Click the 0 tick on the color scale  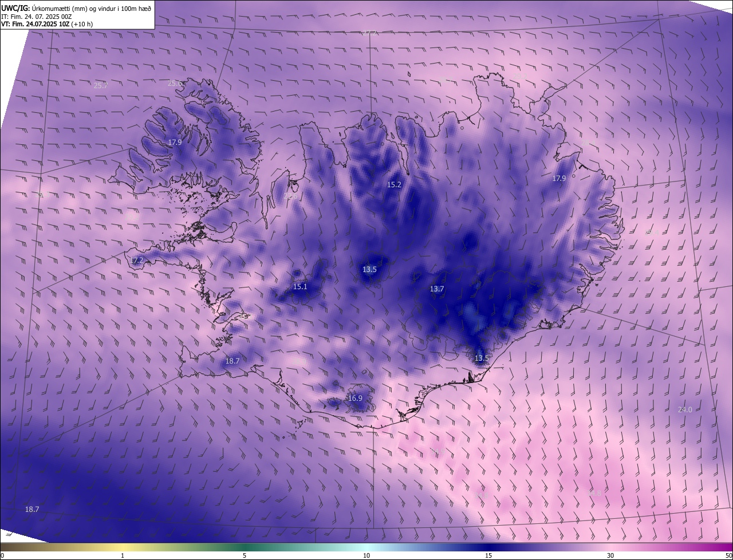(x=2, y=555)
